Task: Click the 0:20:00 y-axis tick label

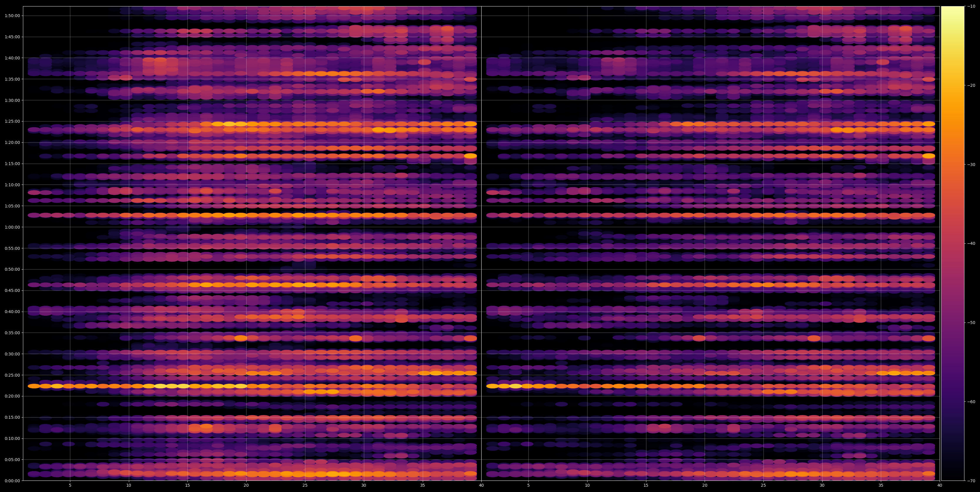Action: click(x=12, y=396)
